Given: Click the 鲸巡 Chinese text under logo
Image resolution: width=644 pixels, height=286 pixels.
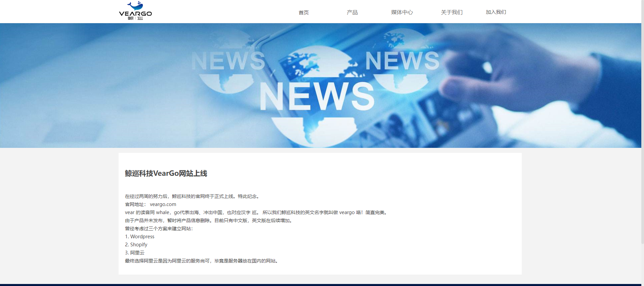Looking at the screenshot, I should point(135,18).
